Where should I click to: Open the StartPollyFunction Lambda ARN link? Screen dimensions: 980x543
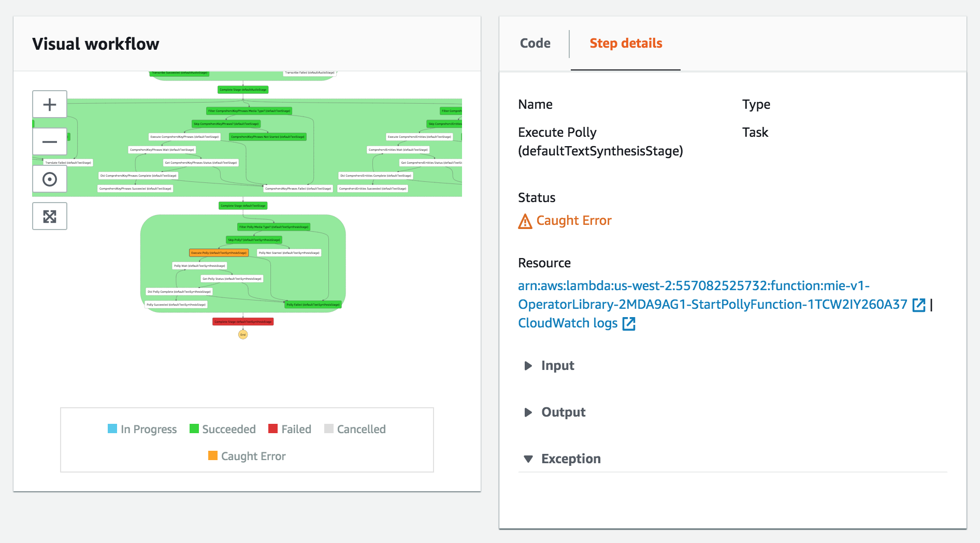pos(713,295)
